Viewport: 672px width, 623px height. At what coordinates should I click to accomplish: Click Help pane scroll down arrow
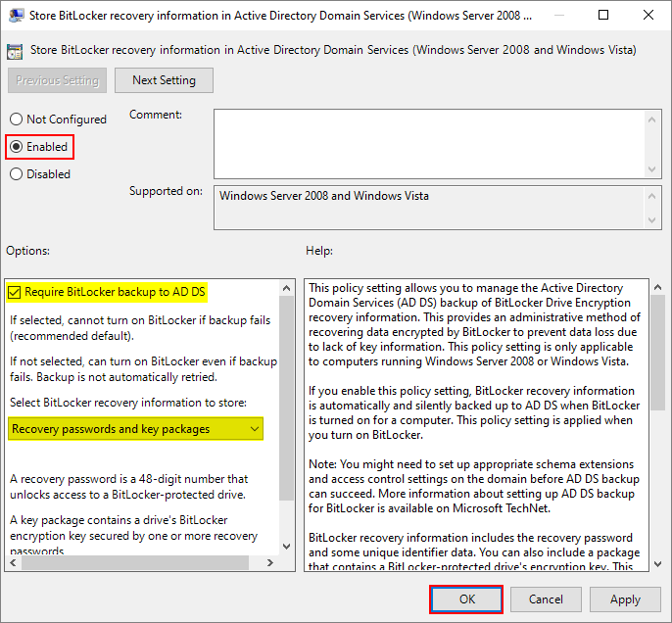pos(658,564)
